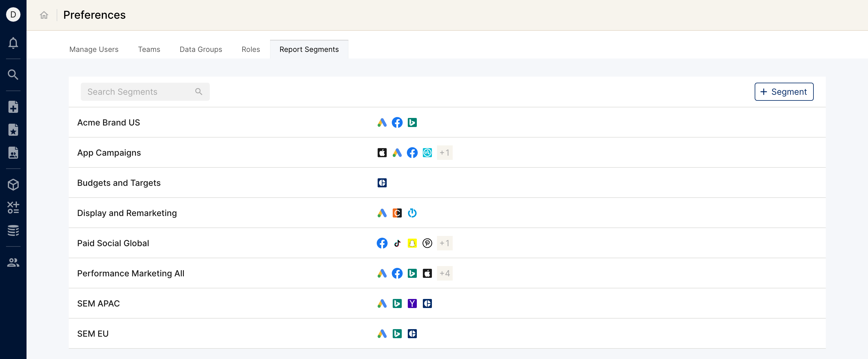This screenshot has height=359, width=868.
Task: Click the magnifier inside Search Segments field
Action: click(199, 92)
